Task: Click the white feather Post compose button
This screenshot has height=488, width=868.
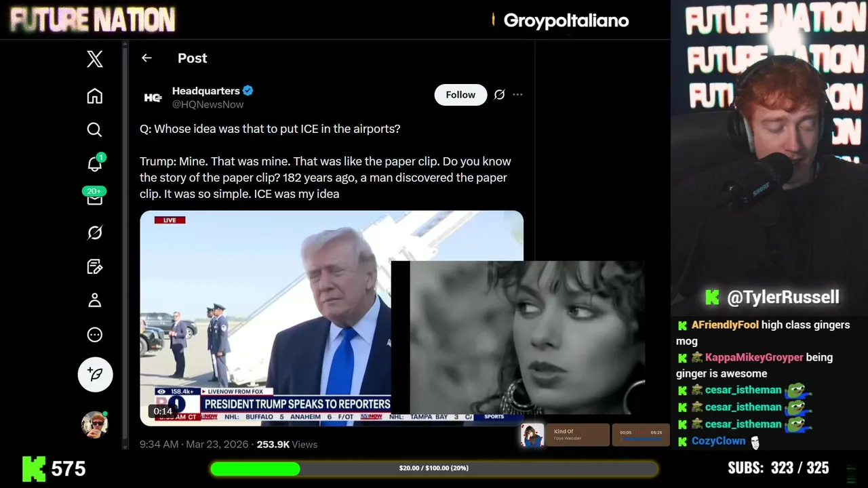Action: tap(95, 374)
